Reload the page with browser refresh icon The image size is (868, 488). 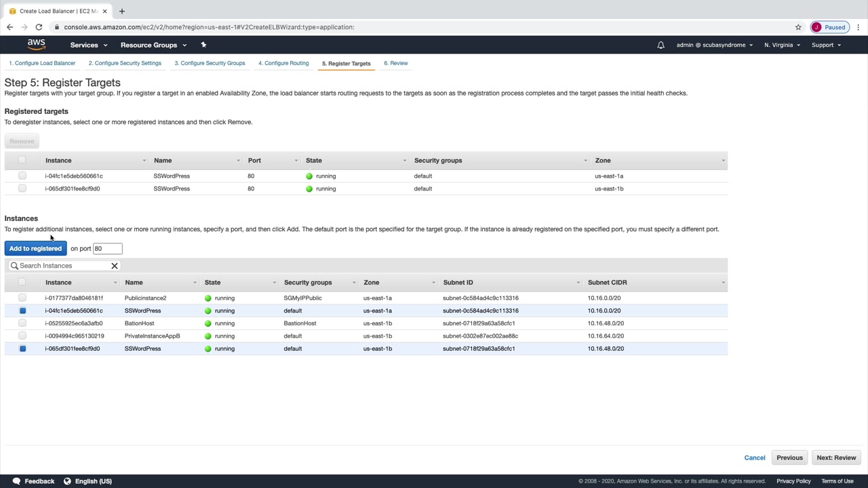click(39, 27)
